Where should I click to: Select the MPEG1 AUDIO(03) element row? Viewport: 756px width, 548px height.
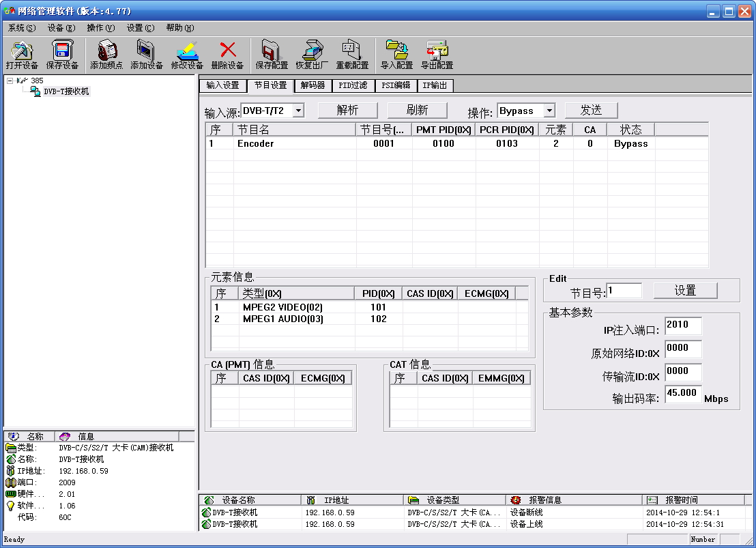point(369,319)
